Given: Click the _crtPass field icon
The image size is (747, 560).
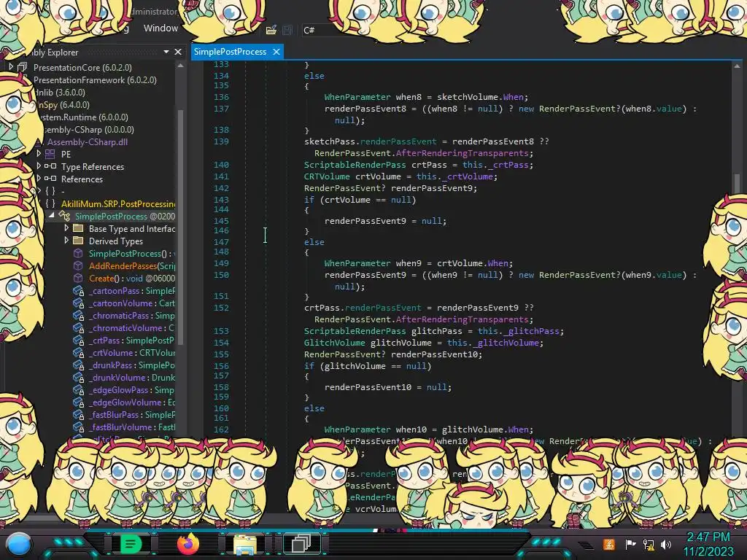Looking at the screenshot, I should pyautogui.click(x=78, y=340).
